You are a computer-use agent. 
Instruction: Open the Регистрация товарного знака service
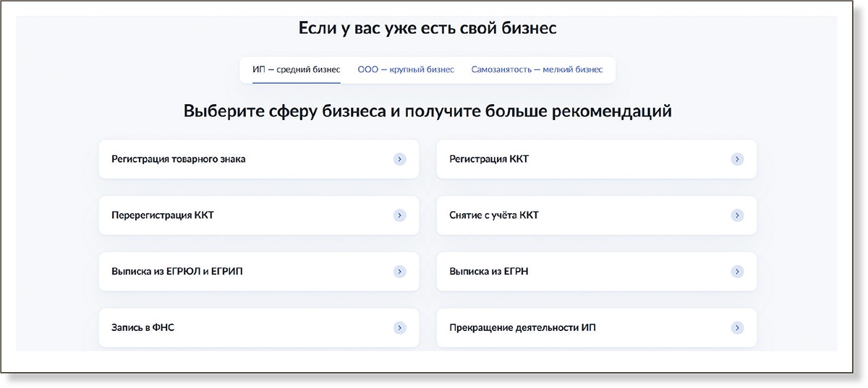pyautogui.click(x=179, y=159)
